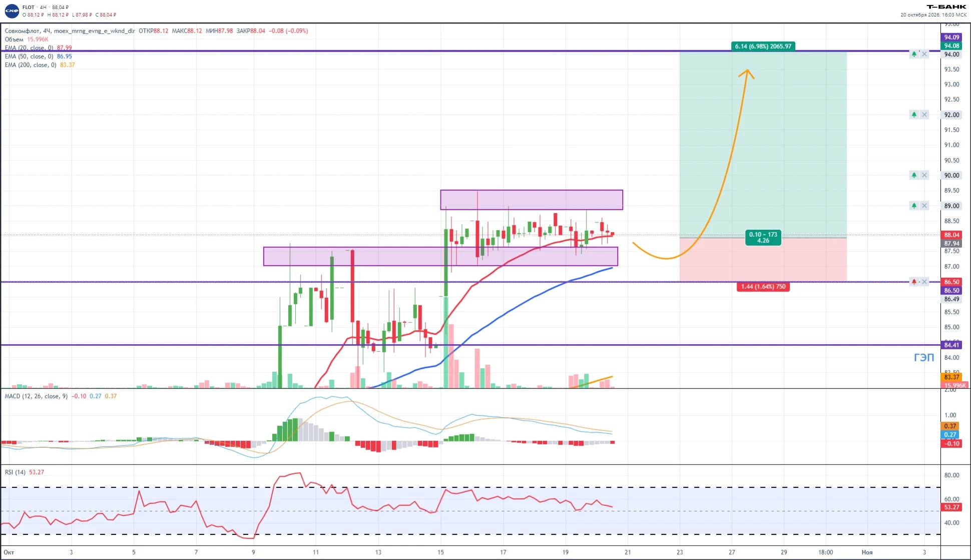The image size is (971, 560).
Task: Click the green alert bell at 94.00
Action: coord(914,54)
